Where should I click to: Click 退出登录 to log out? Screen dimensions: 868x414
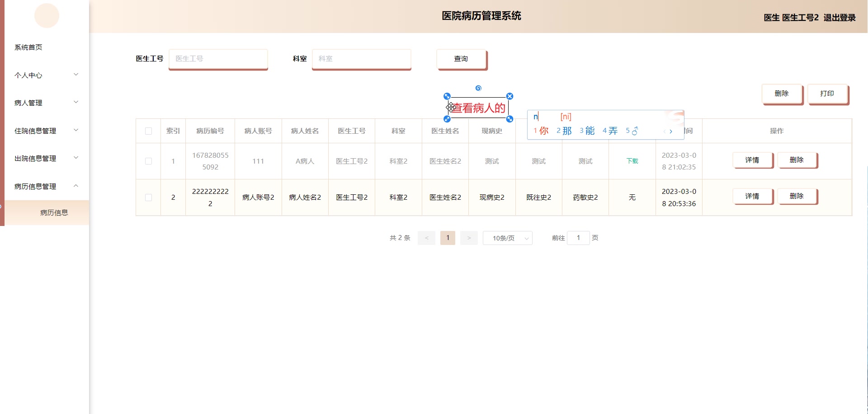pyautogui.click(x=840, y=18)
